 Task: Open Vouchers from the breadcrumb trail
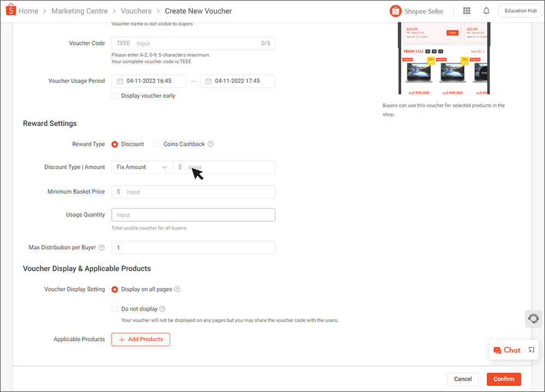coord(136,10)
